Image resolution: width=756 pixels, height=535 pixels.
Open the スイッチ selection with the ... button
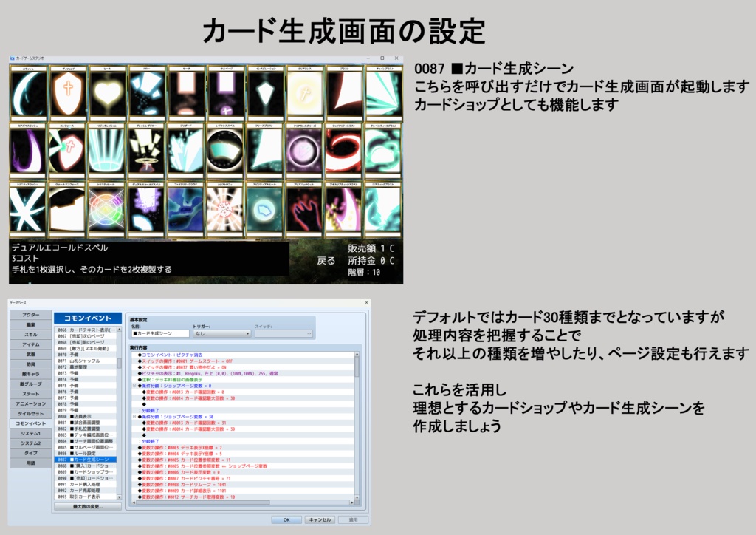click(309, 333)
